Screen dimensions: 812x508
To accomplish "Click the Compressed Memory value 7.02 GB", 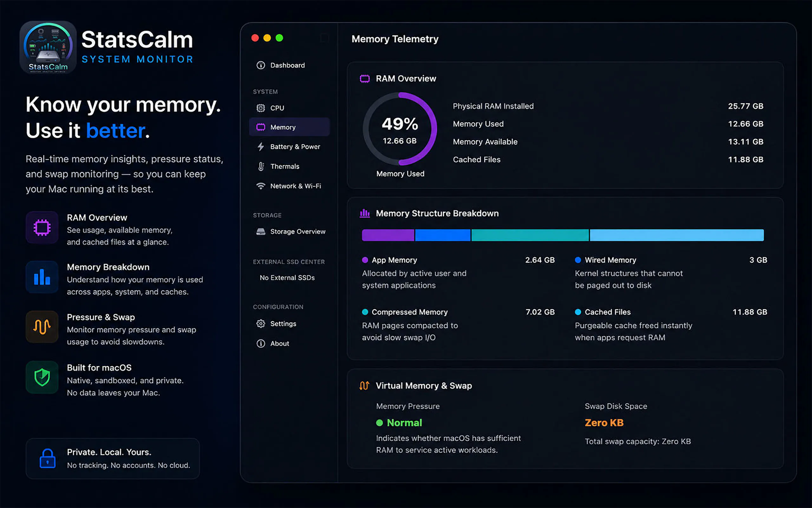I will (540, 312).
